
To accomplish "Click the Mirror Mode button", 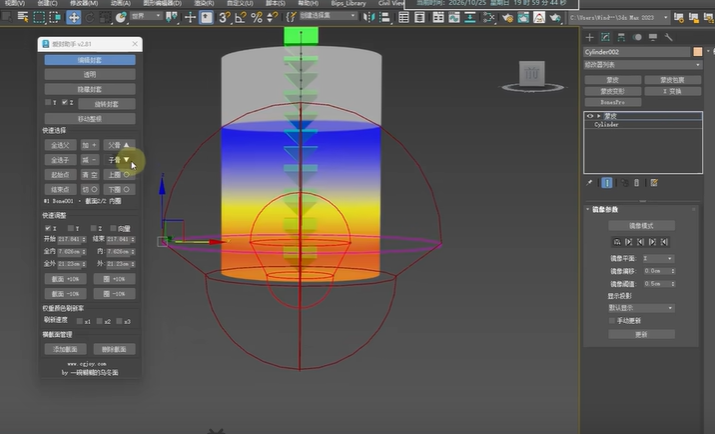I will (641, 226).
